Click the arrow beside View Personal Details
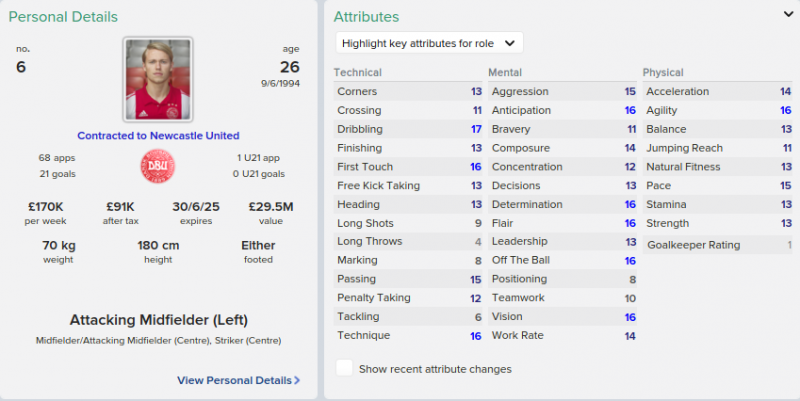800x401 pixels. 297,380
